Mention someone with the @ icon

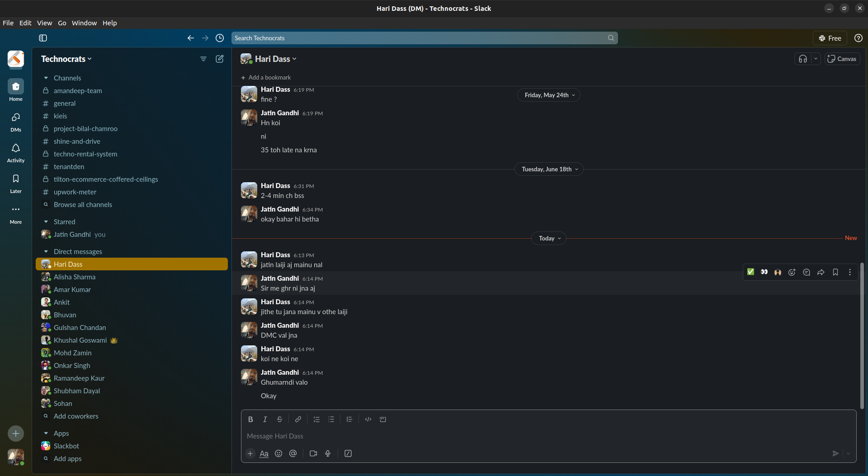click(x=293, y=453)
